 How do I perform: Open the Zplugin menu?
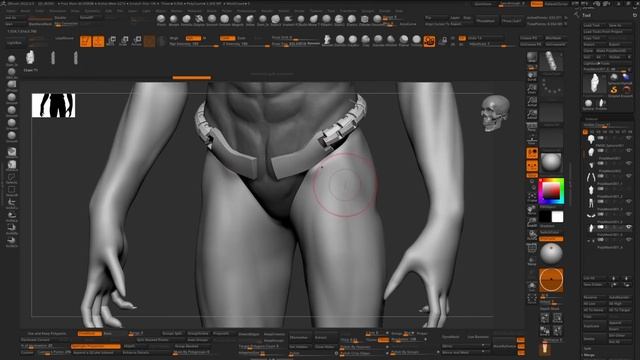click(x=385, y=11)
